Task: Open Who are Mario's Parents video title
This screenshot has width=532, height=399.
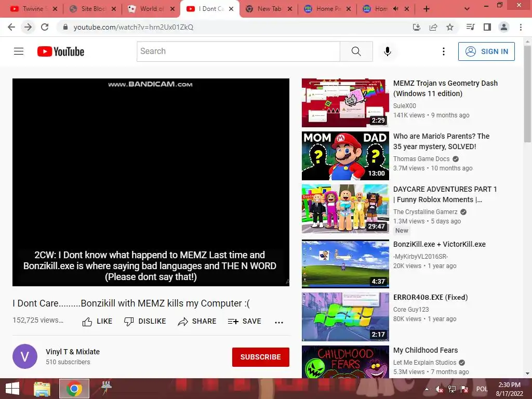Action: pos(441,141)
